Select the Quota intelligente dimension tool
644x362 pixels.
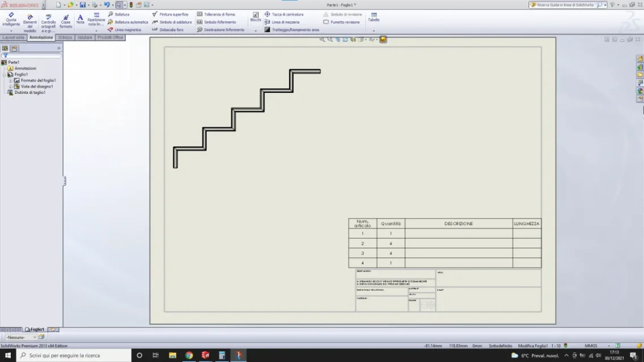pyautogui.click(x=11, y=19)
